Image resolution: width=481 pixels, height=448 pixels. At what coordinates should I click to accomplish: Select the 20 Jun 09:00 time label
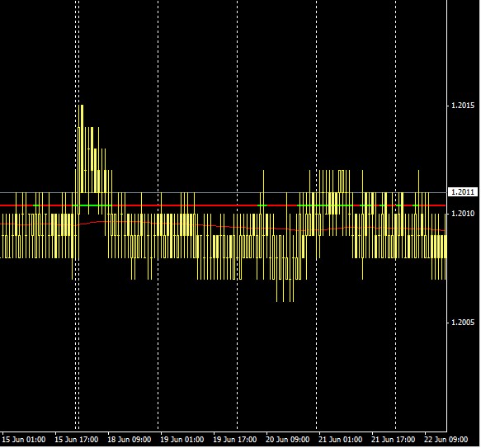(x=287, y=440)
